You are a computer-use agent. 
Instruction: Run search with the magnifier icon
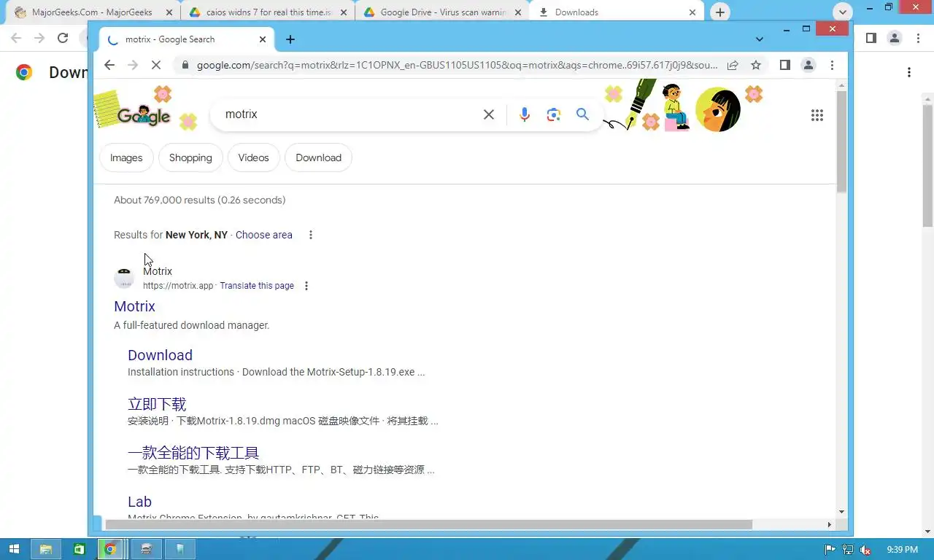pos(582,114)
